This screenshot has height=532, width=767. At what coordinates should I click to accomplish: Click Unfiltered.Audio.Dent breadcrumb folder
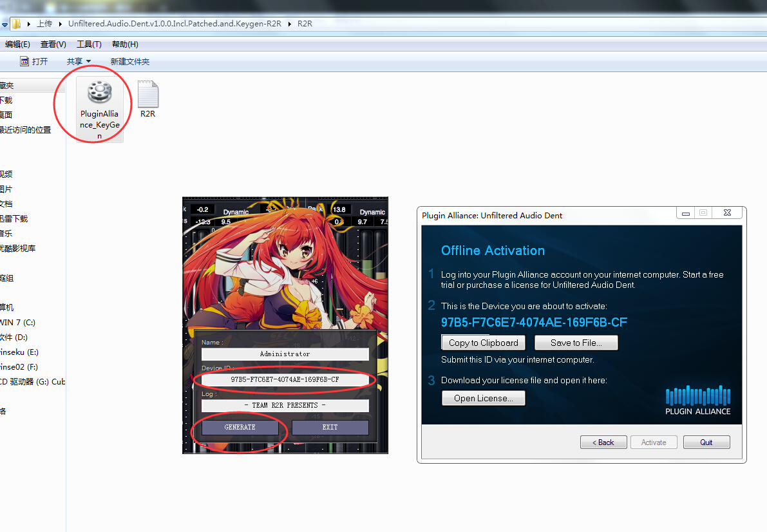[175, 23]
